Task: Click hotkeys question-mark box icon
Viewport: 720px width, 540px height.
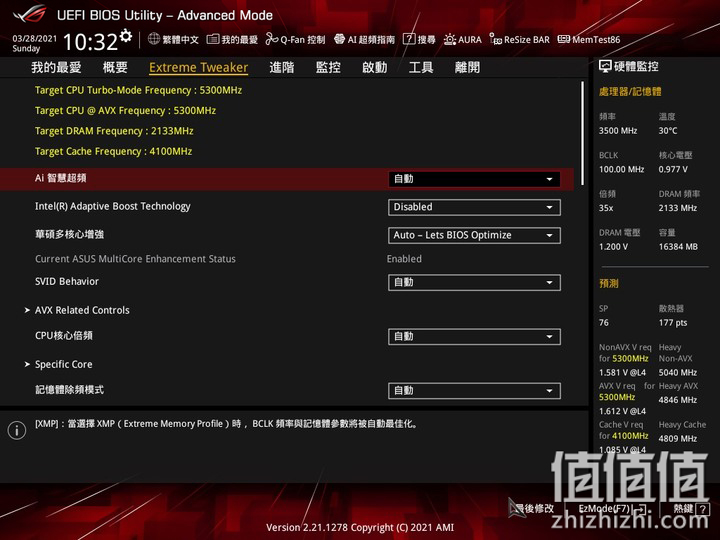Action: pos(702,509)
